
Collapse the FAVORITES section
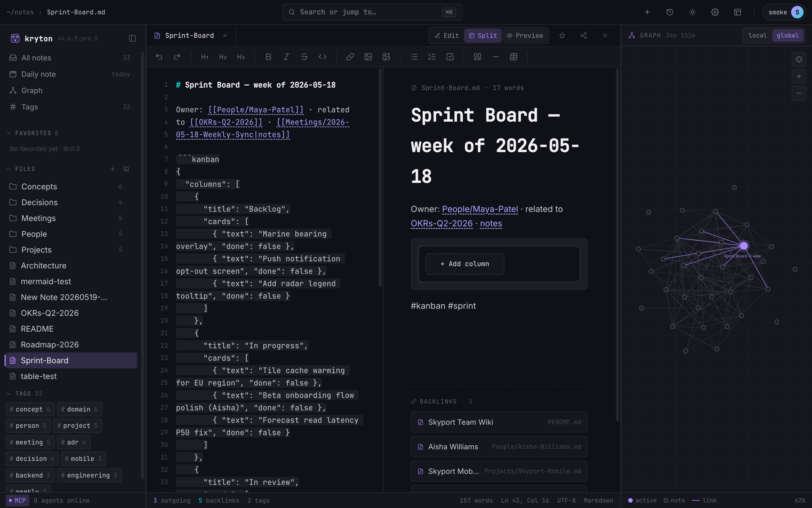point(9,133)
